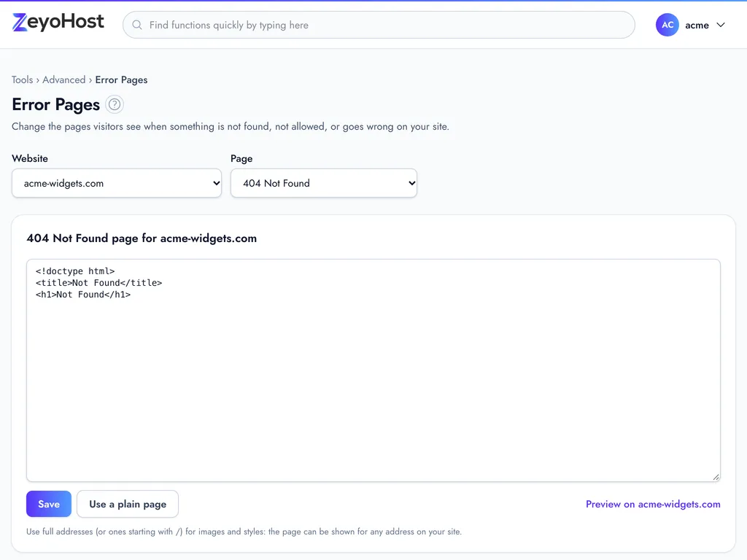Click the <!doctype html> code line
747x560 pixels.
click(75, 271)
